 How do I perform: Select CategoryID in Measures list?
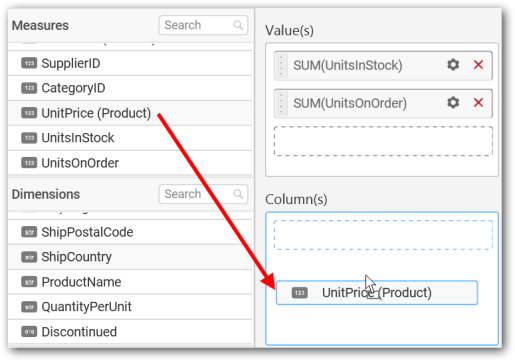coord(130,88)
